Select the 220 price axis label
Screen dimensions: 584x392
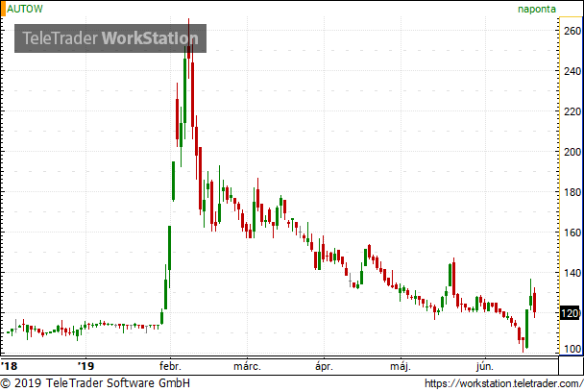click(572, 111)
